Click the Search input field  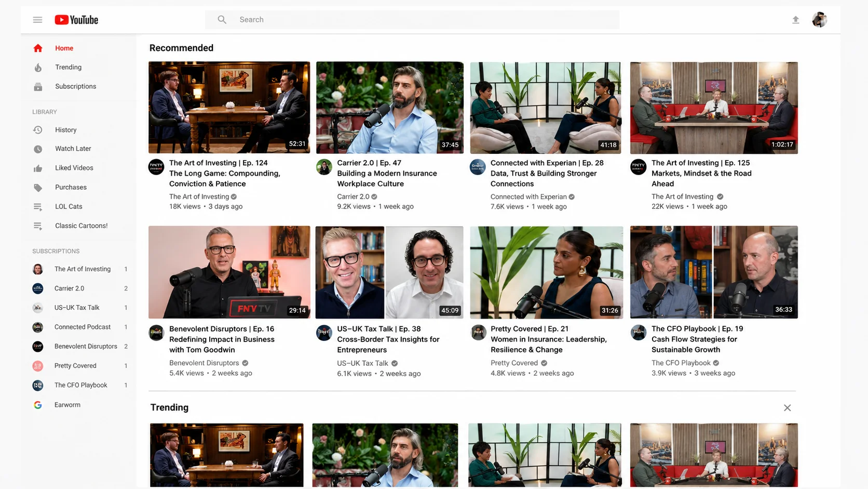412,20
